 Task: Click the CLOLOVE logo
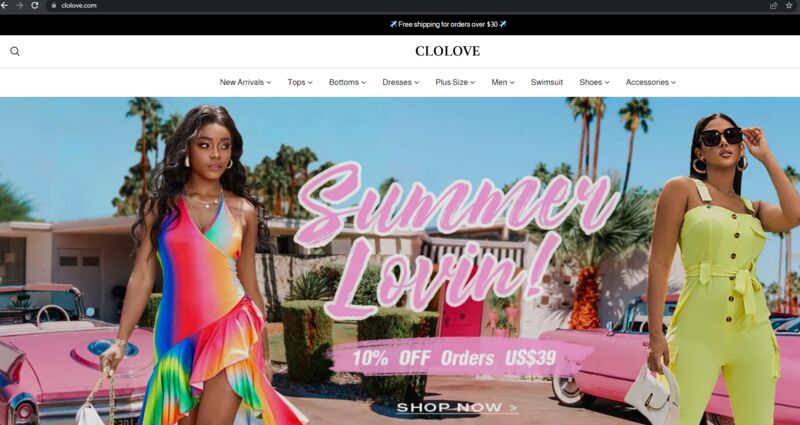pos(447,51)
